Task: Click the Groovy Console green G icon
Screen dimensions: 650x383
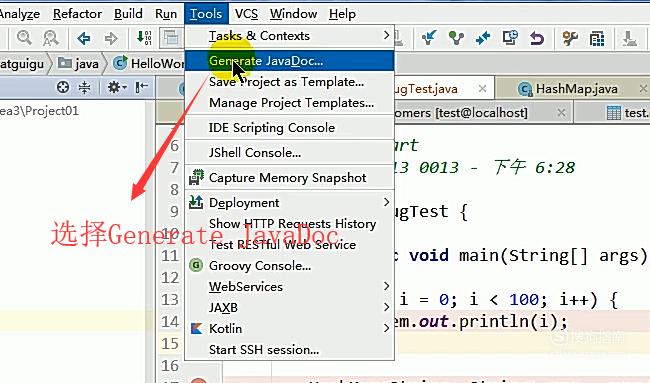Action: [x=196, y=265]
